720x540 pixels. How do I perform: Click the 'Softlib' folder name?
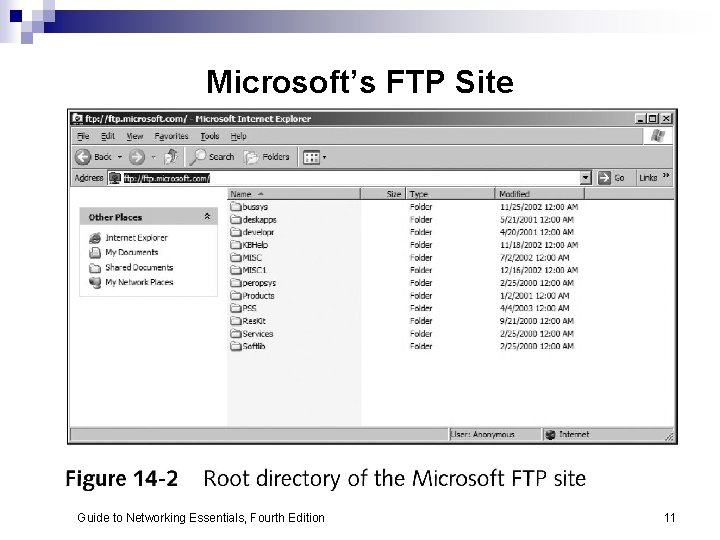point(253,346)
